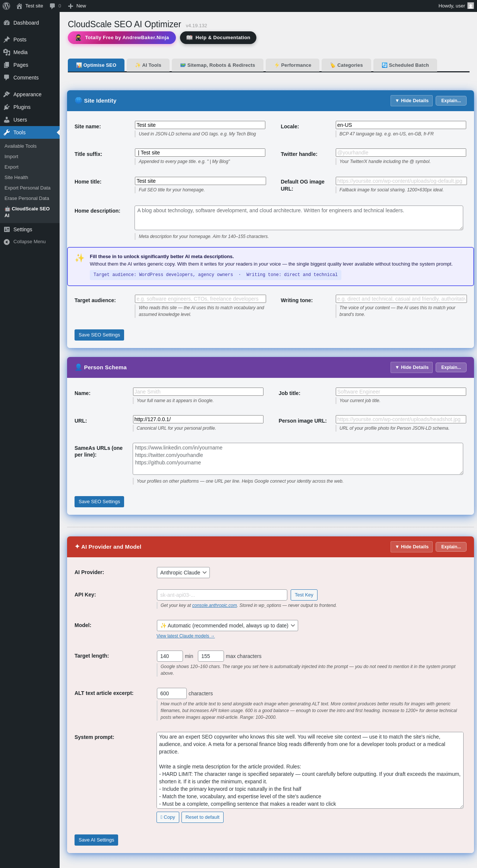The width and height of the screenshot is (477, 868).
Task: Click the Writing tone input field
Action: 401,299
